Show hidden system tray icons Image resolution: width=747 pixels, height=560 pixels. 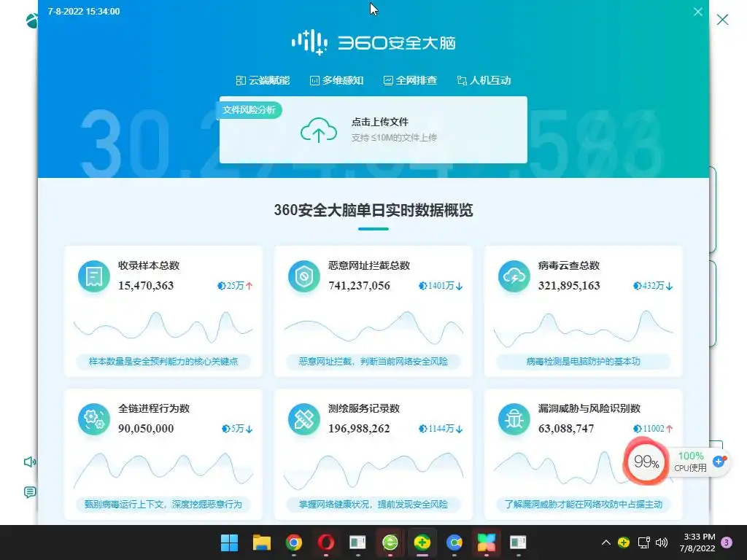pos(606,542)
